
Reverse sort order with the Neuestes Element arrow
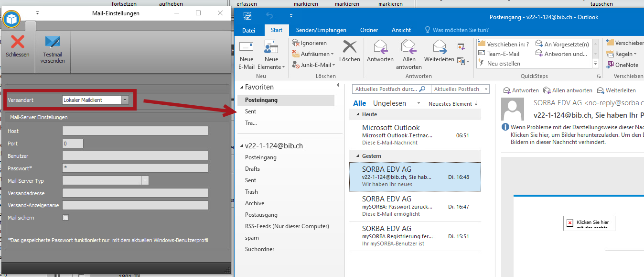476,103
